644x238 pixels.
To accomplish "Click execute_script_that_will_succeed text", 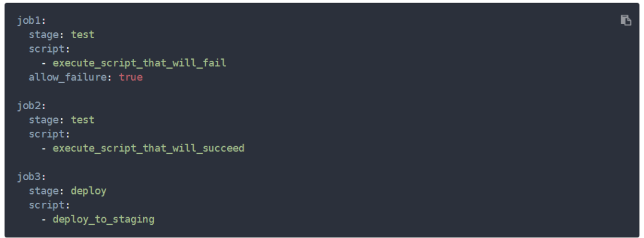I will 148,149.
